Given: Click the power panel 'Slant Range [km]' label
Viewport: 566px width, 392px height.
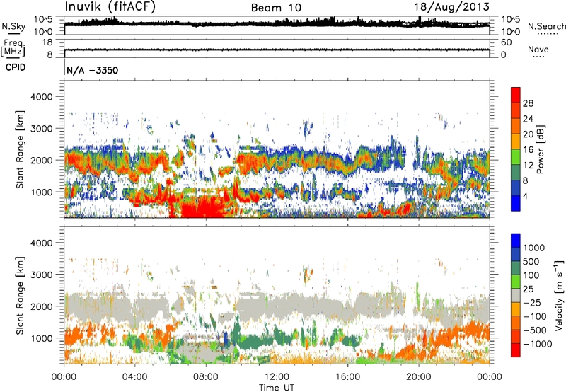Looking at the screenshot, I should [x=21, y=149].
